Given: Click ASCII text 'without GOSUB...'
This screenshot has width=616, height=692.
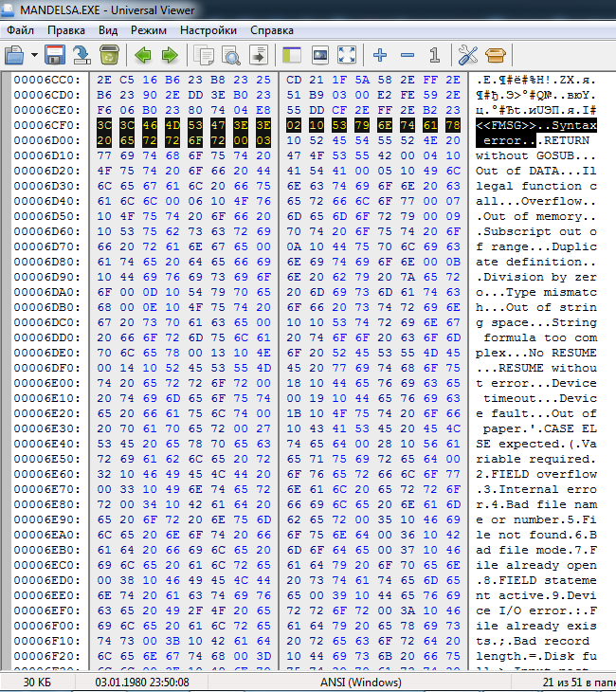Looking at the screenshot, I should (536, 155).
